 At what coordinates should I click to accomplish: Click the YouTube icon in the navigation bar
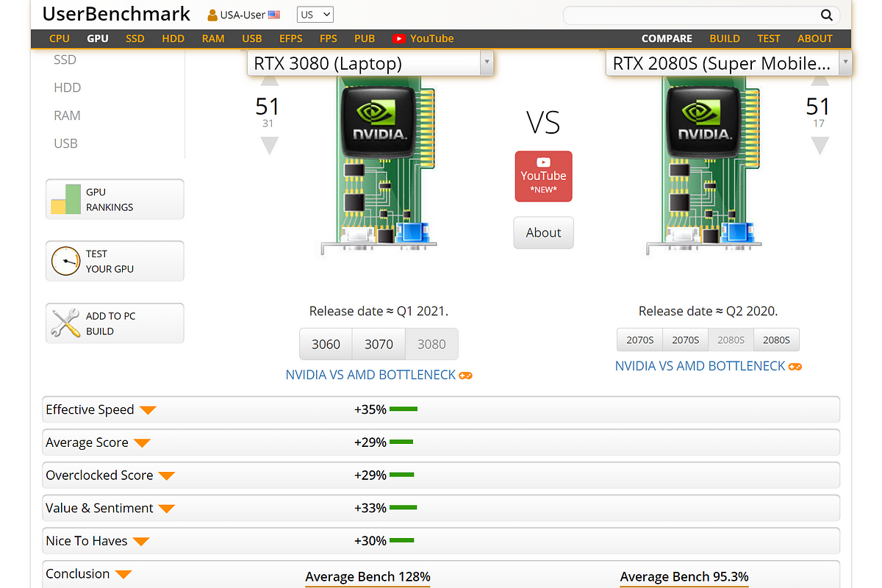[398, 38]
